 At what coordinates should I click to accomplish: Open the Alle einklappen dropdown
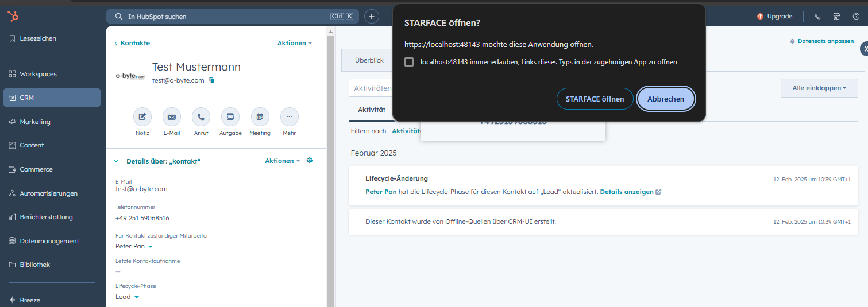(819, 88)
